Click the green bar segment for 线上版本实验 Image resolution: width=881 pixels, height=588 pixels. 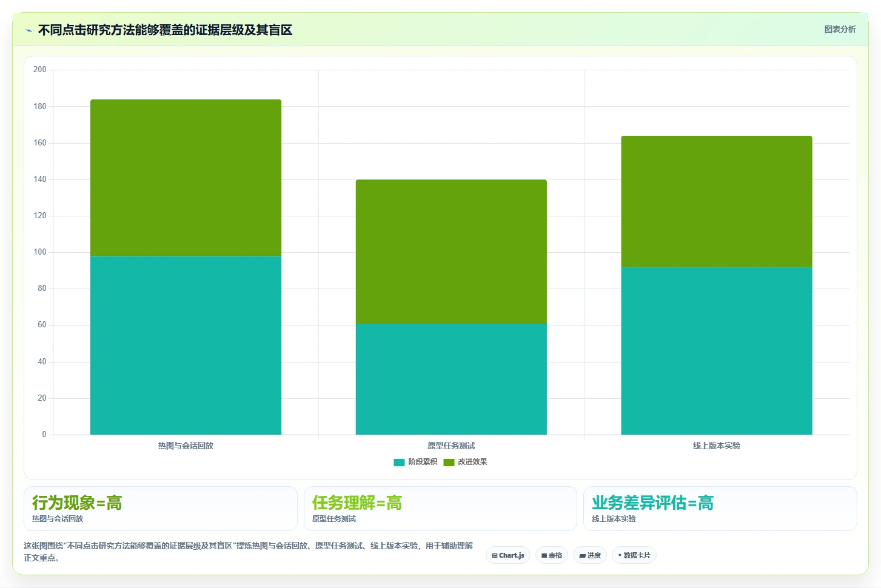tap(717, 201)
